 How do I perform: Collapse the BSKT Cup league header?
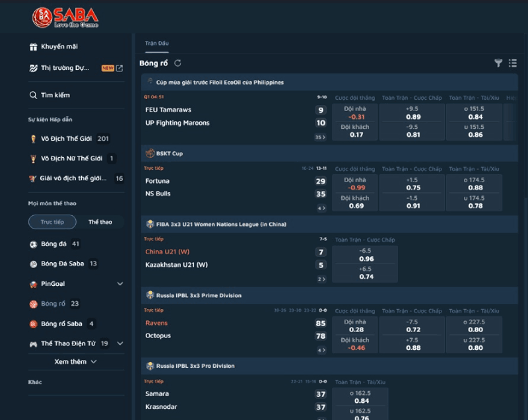tap(329, 154)
